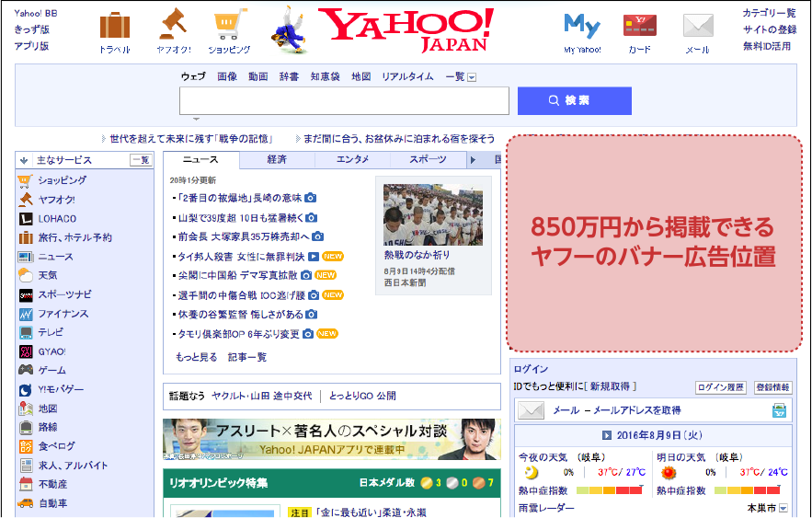Click the アスリート×著名人 banner
812x518 pixels.
tap(332, 439)
